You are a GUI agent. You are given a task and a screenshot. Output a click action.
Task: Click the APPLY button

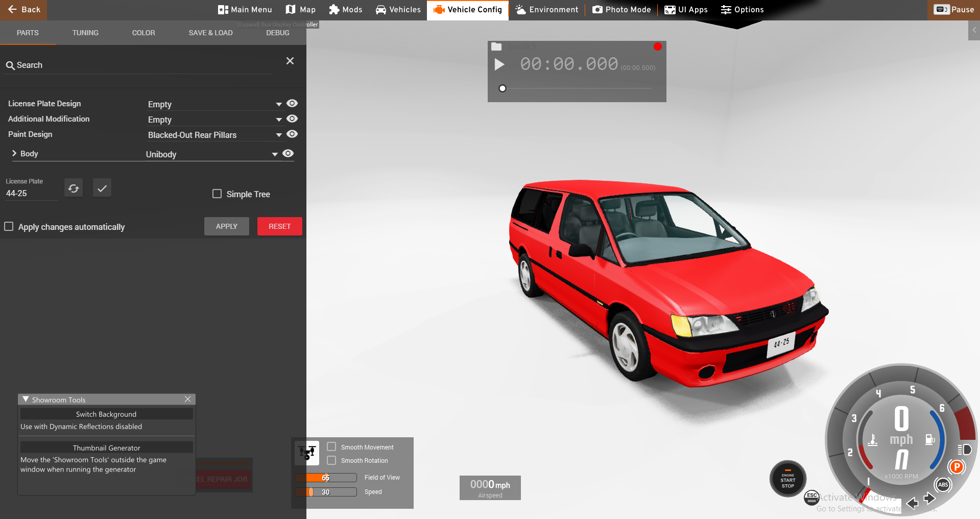pos(227,226)
